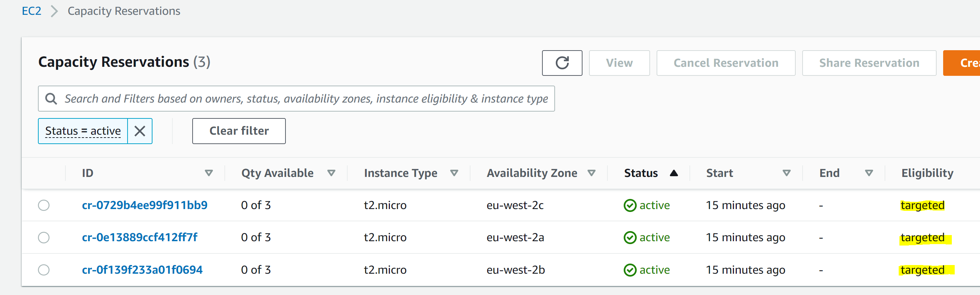Remove the Status = active filter chip
The image size is (980, 295).
139,131
